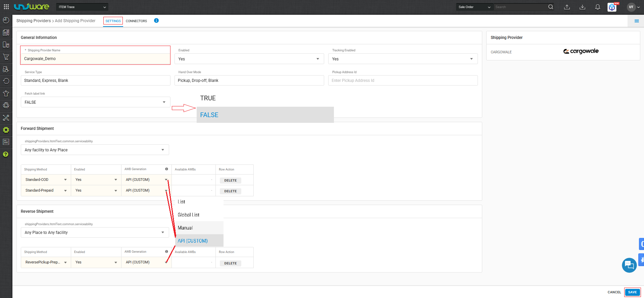Image resolution: width=644 pixels, height=298 pixels.
Task: Switch to the CONNECTORS tab
Action: (x=136, y=21)
